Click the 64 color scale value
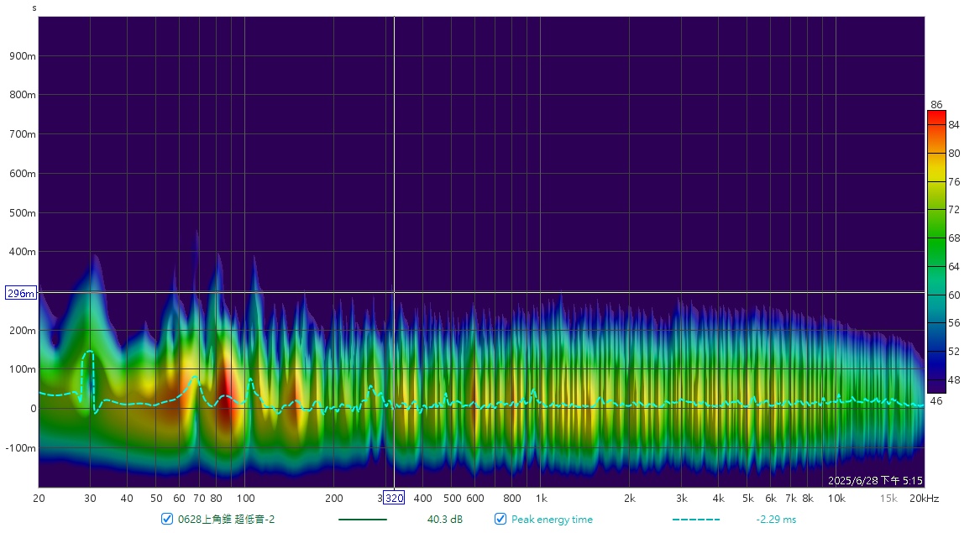 pos(954,267)
